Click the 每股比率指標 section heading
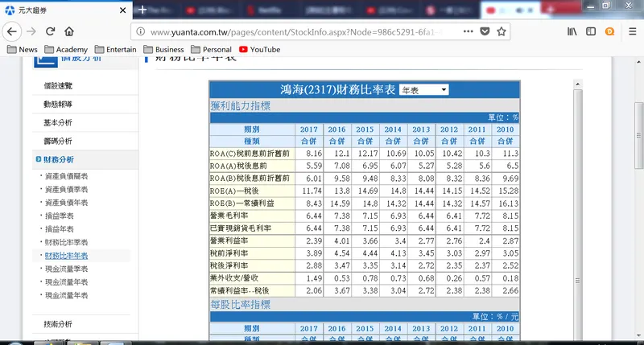 (x=240, y=304)
